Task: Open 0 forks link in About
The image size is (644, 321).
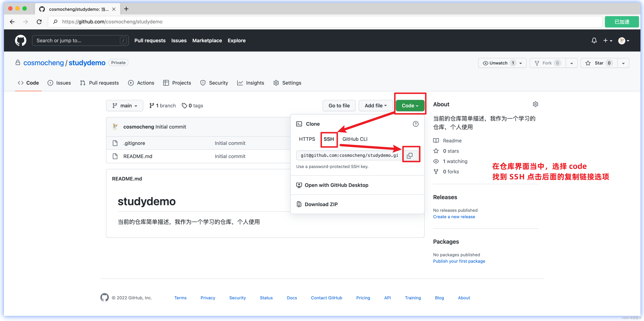Action: [446, 172]
